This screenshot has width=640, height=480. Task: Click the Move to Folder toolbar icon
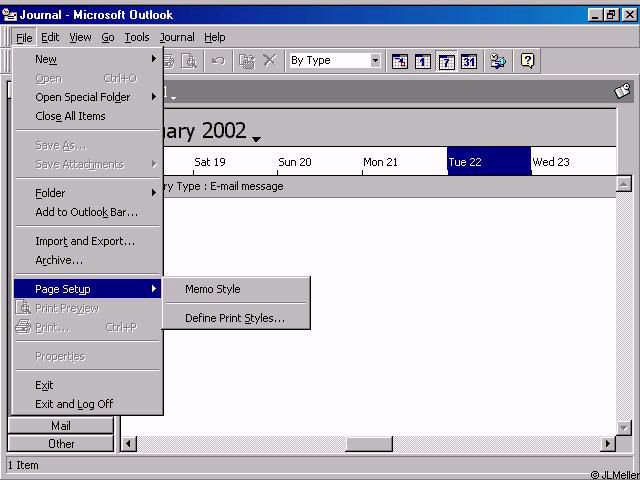click(x=247, y=61)
